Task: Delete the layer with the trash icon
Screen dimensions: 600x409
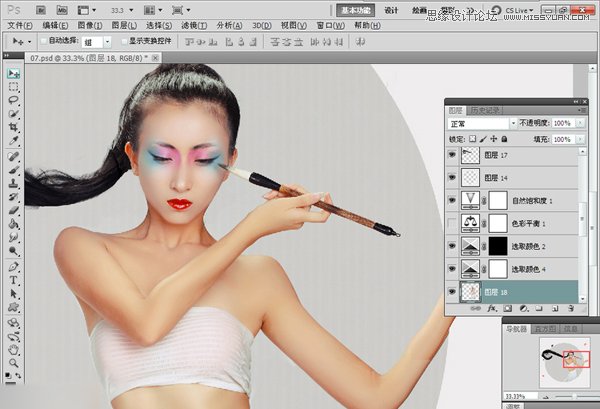Action: (571, 308)
